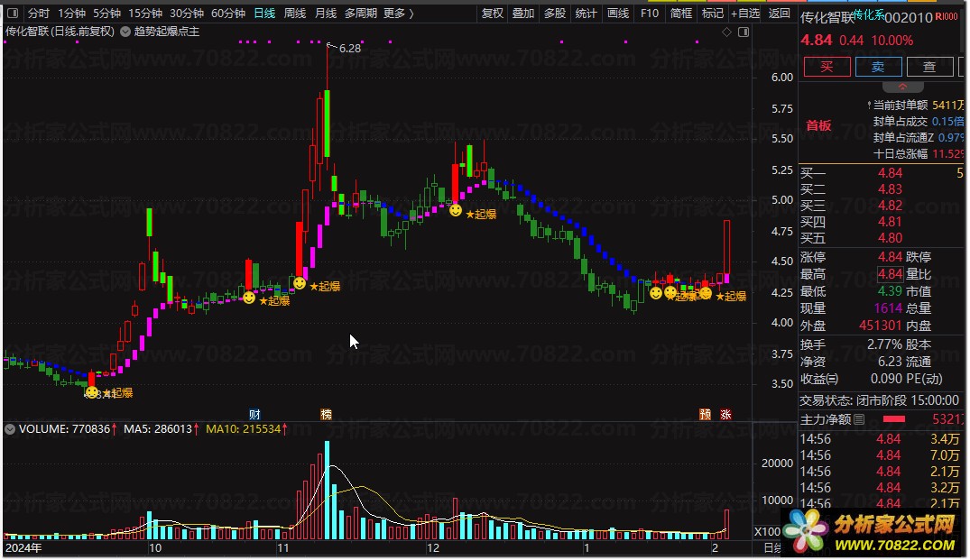This screenshot has width=970, height=560.
Task: Click the 现量 value 1614
Action: click(x=888, y=308)
